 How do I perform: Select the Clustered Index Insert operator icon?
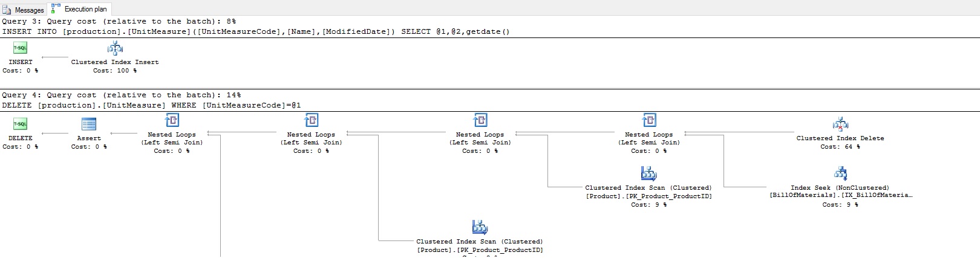(x=115, y=48)
